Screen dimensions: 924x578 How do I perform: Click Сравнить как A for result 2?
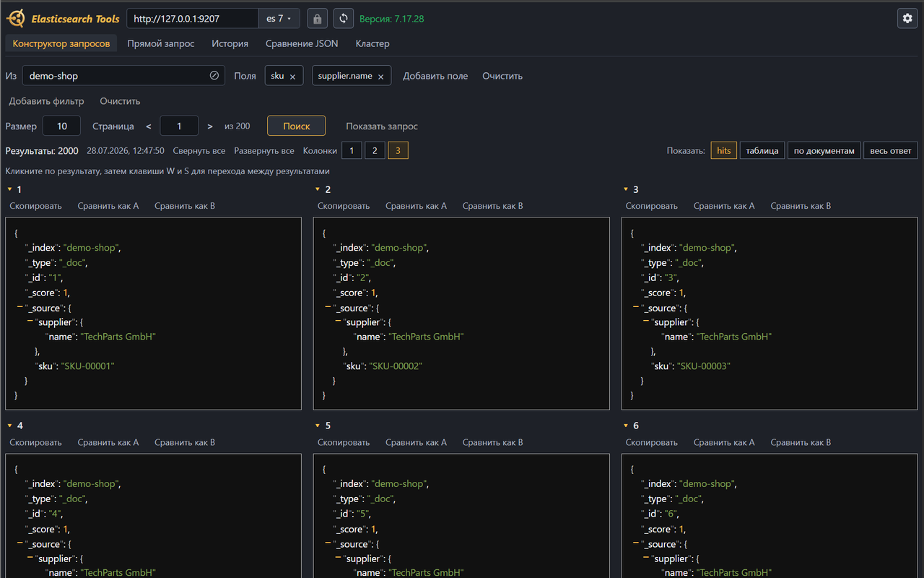[x=417, y=206]
